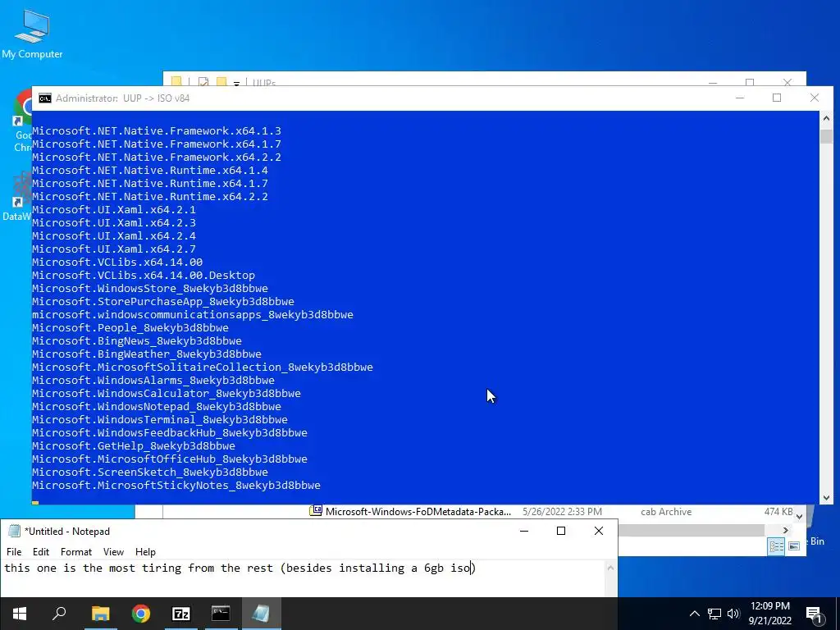This screenshot has height=630, width=840.
Task: Open the Notepad File menu
Action: coord(14,552)
